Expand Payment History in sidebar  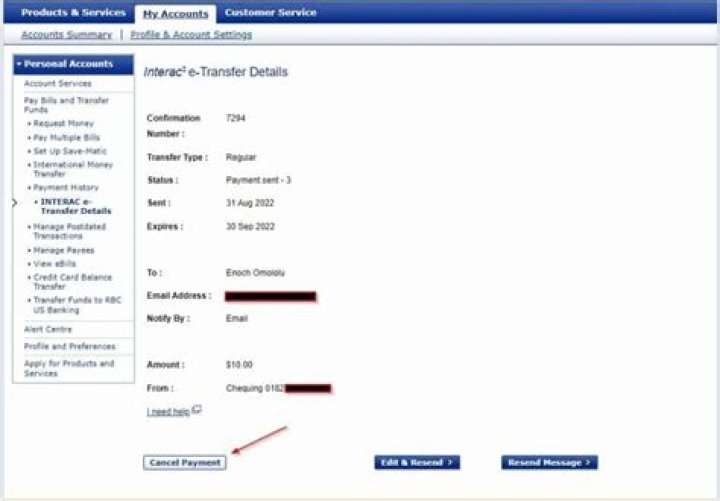pos(66,187)
